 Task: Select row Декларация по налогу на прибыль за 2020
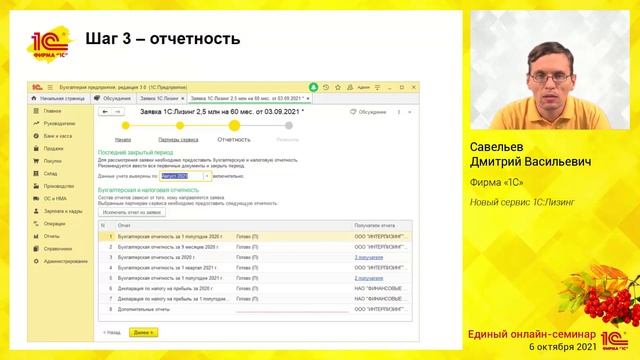[x=255, y=289]
